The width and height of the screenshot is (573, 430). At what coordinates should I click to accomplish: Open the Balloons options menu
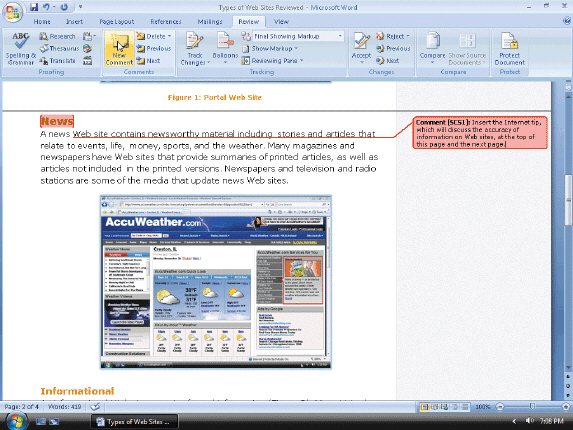pos(225,49)
